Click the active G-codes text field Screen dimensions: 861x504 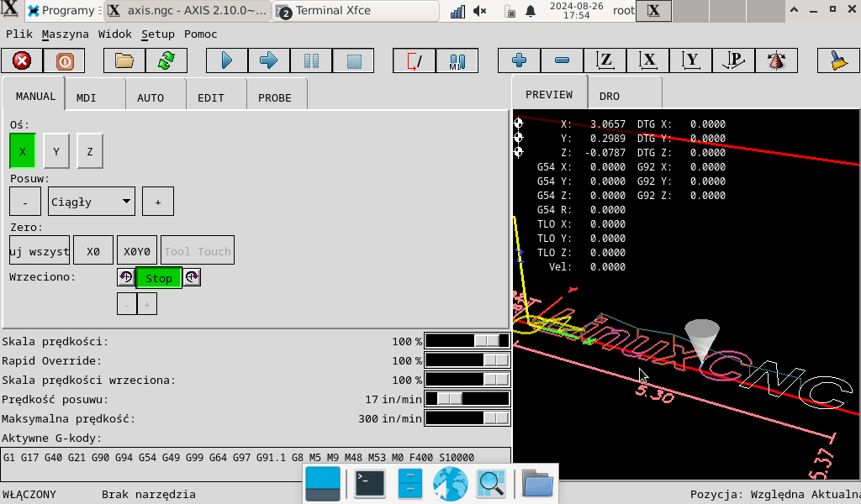(256, 464)
